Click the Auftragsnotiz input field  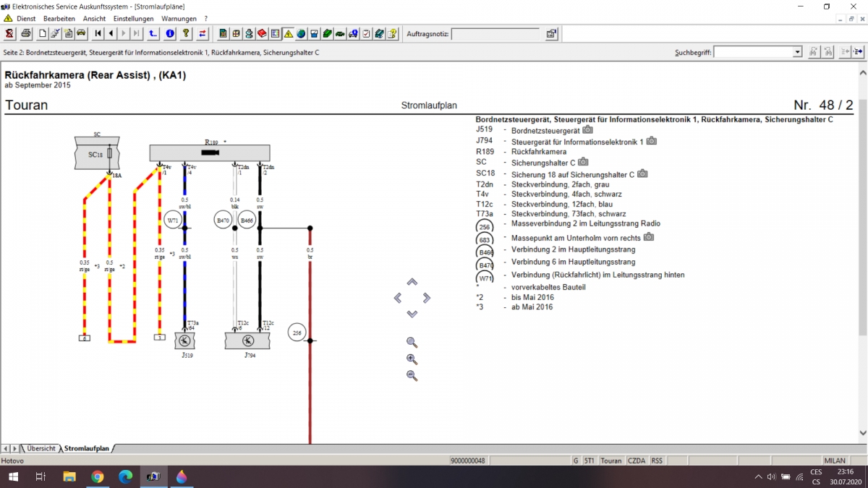point(495,34)
